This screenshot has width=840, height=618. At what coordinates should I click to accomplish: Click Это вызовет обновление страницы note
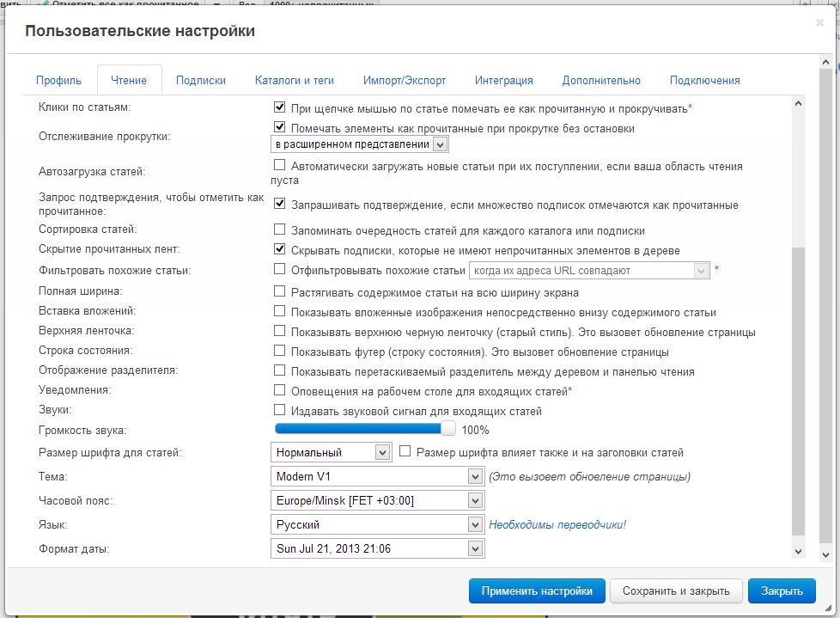589,476
